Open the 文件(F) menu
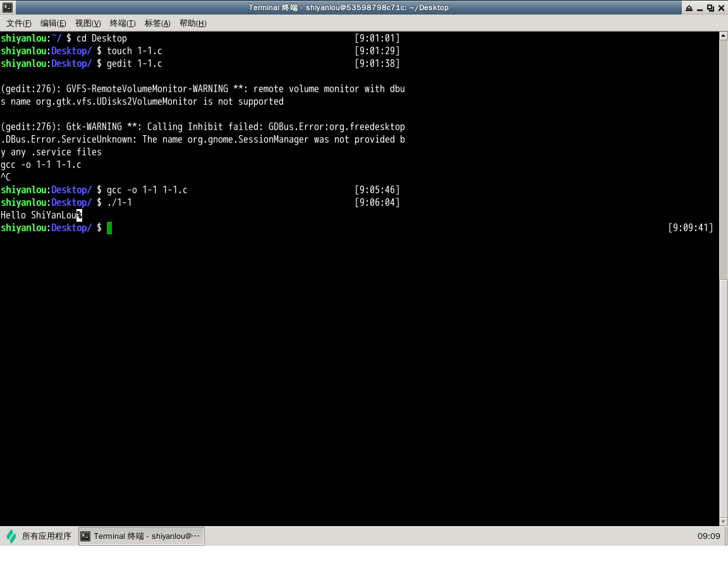 click(19, 23)
